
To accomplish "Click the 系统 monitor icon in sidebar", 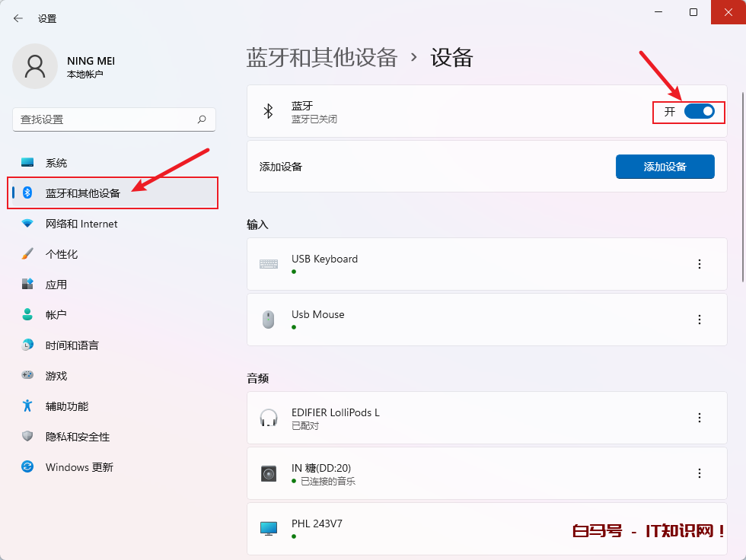I will click(27, 163).
